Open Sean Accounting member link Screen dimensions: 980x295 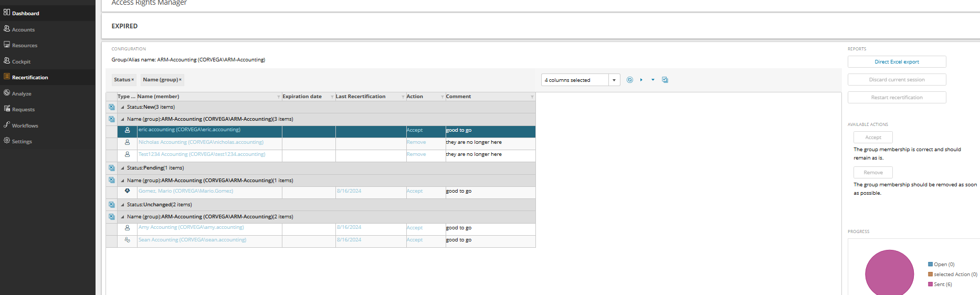point(192,240)
